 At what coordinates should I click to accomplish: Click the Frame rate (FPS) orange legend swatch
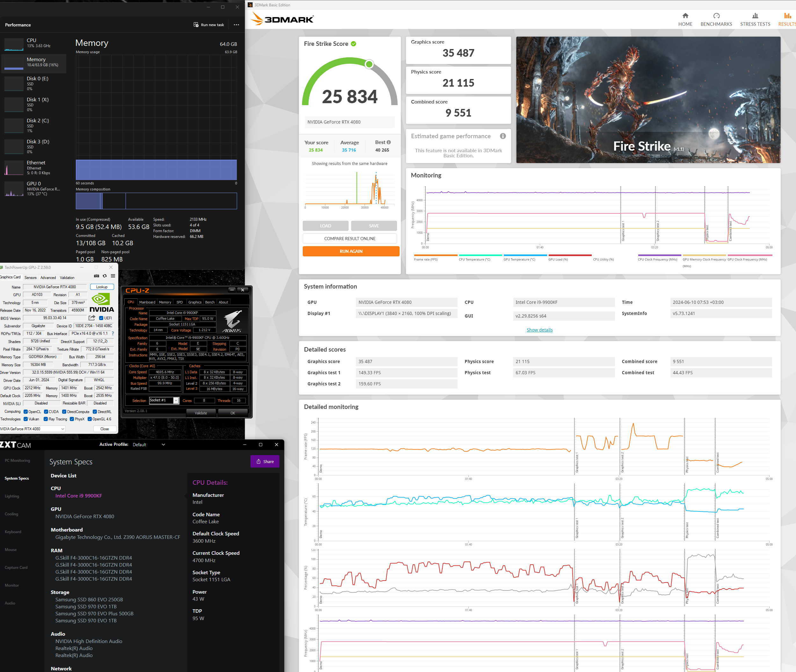click(435, 255)
